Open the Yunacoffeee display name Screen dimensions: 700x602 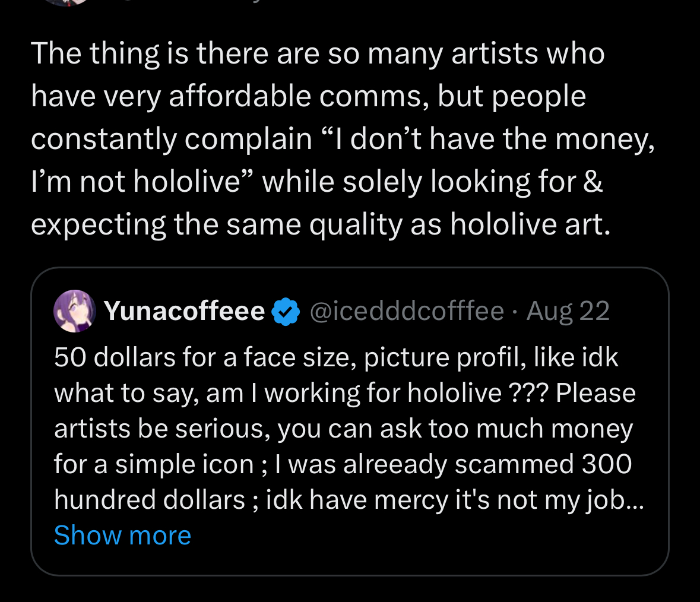coord(184,311)
